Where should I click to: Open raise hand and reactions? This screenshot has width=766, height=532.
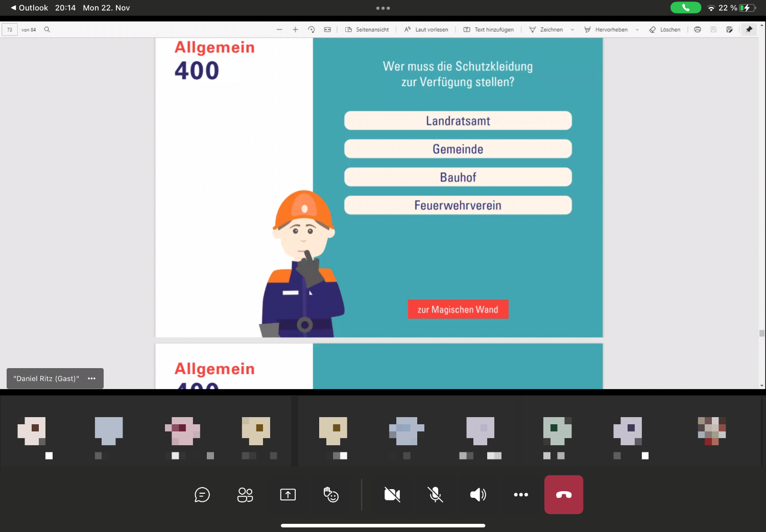click(x=331, y=495)
